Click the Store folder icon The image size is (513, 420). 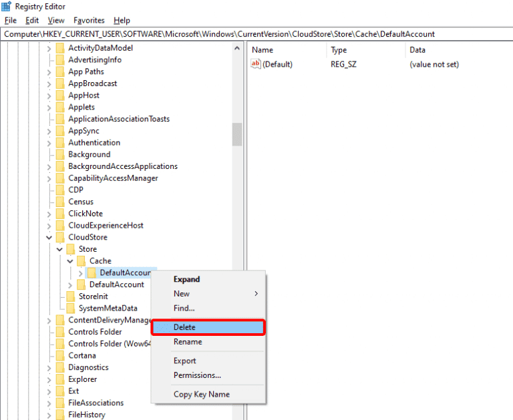pyautogui.click(x=71, y=249)
